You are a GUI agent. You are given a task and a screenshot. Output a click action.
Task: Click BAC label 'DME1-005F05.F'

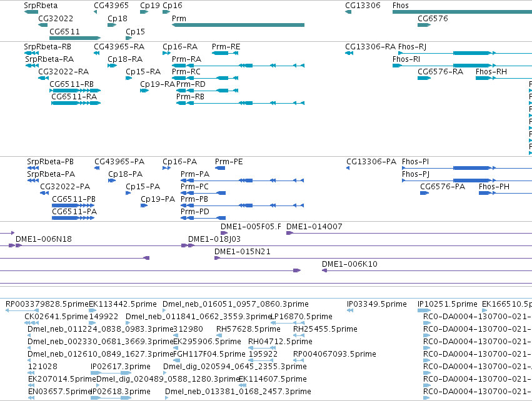click(x=251, y=227)
